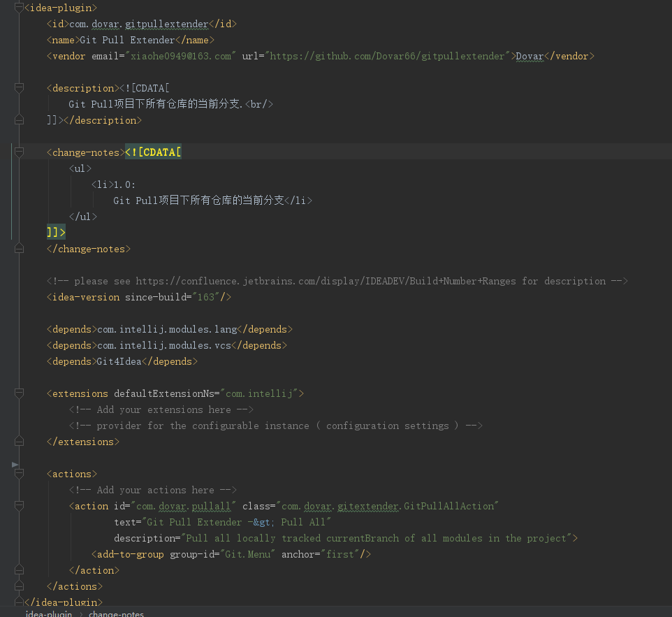Click fold end marker at closing action tag
672x617 pixels.
[19, 570]
